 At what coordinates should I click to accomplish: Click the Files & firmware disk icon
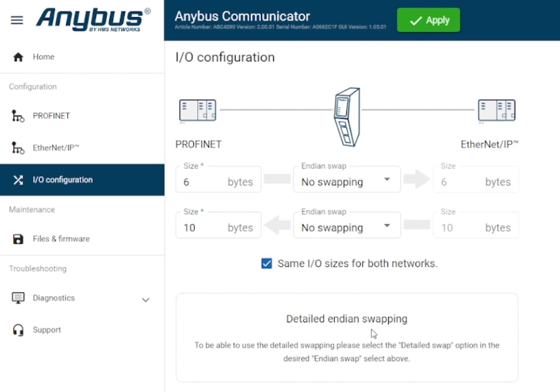18,239
